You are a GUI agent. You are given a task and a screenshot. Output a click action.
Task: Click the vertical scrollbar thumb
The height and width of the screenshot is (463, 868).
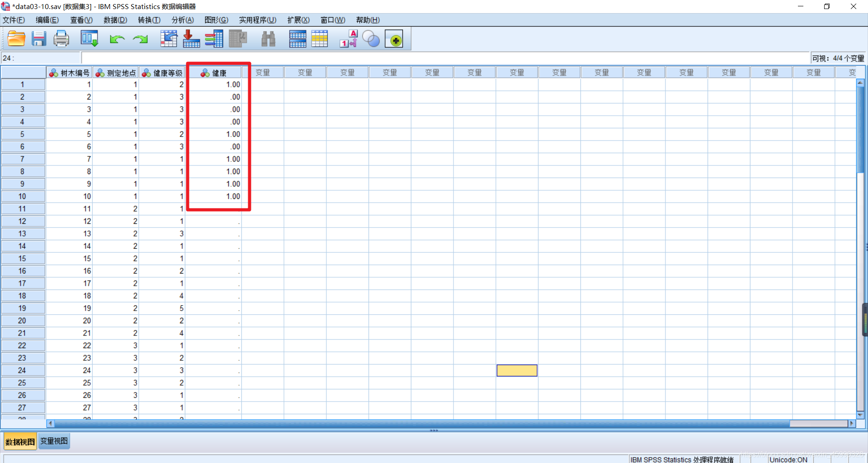click(x=860, y=130)
